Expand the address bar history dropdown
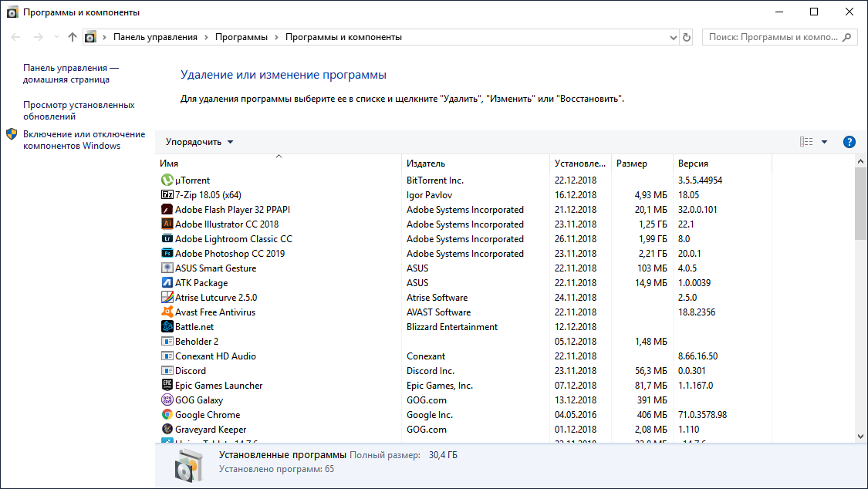Viewport: 868px width, 489px height. 673,37
